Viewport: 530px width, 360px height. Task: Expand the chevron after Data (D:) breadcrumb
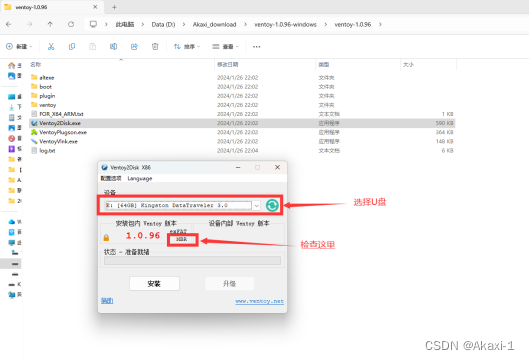(184, 24)
